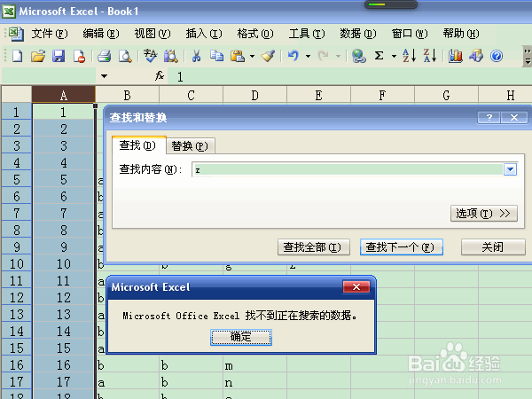
Task: Open AutoSum functions dropdown
Action: point(394,57)
